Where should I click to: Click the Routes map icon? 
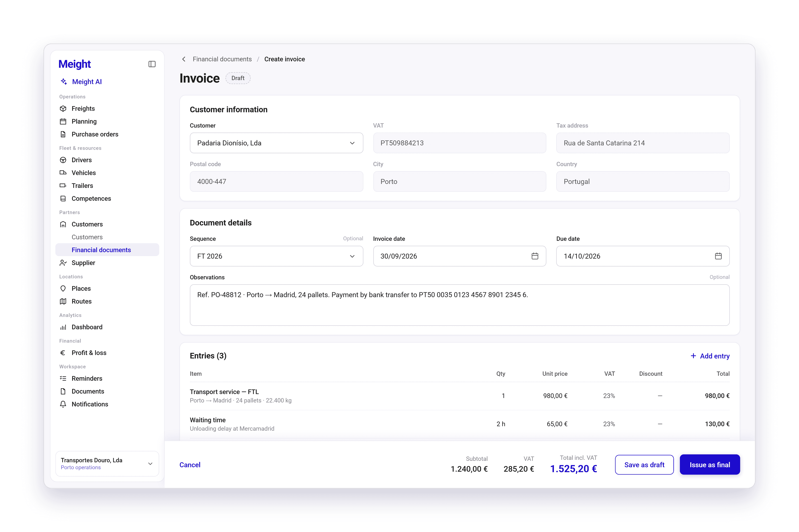(x=63, y=301)
